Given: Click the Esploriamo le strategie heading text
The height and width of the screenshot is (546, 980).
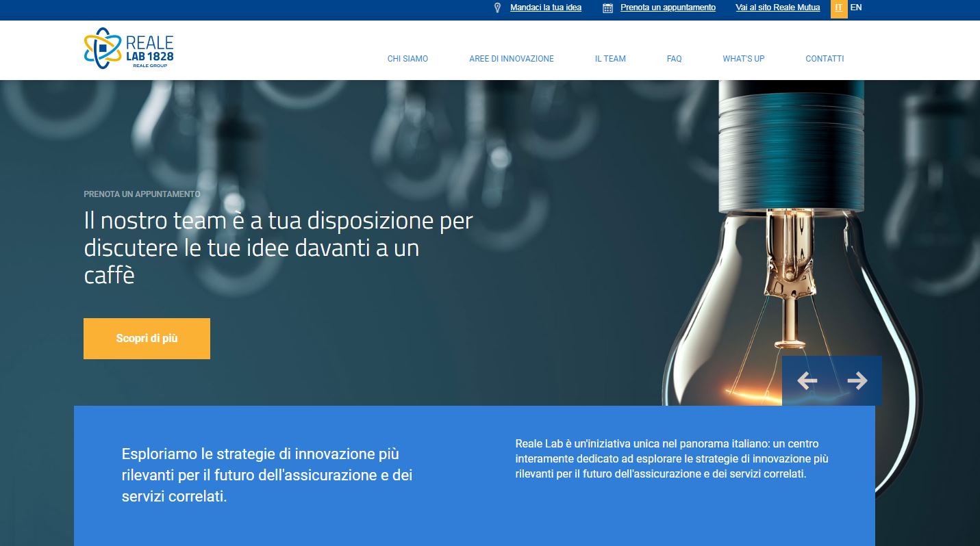Looking at the screenshot, I should [x=267, y=476].
